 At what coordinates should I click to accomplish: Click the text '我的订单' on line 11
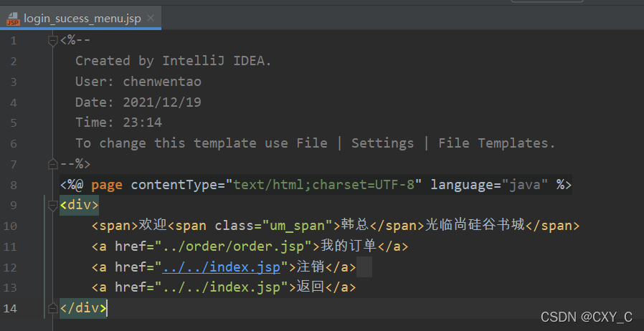click(x=349, y=246)
